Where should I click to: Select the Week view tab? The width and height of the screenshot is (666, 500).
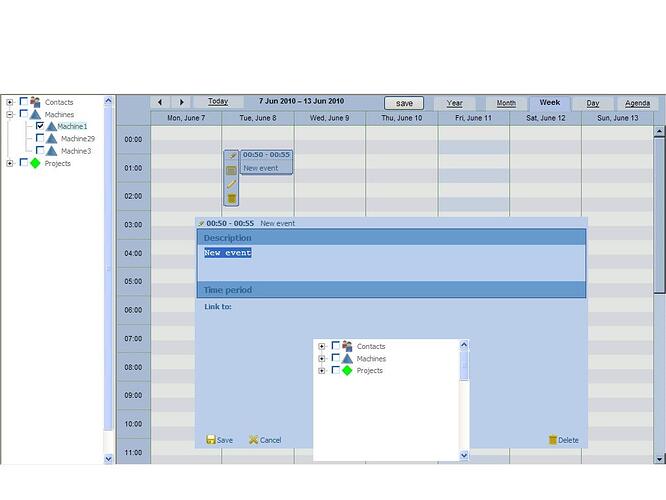tap(550, 103)
